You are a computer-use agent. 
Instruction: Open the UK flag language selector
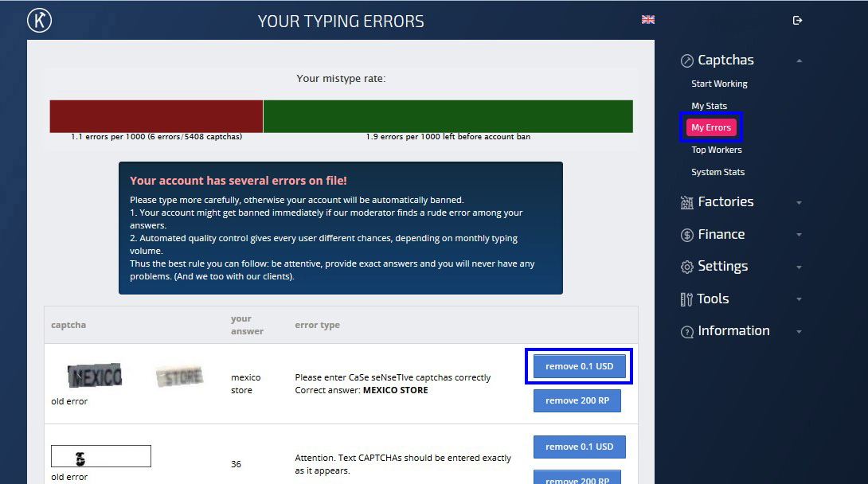647,20
